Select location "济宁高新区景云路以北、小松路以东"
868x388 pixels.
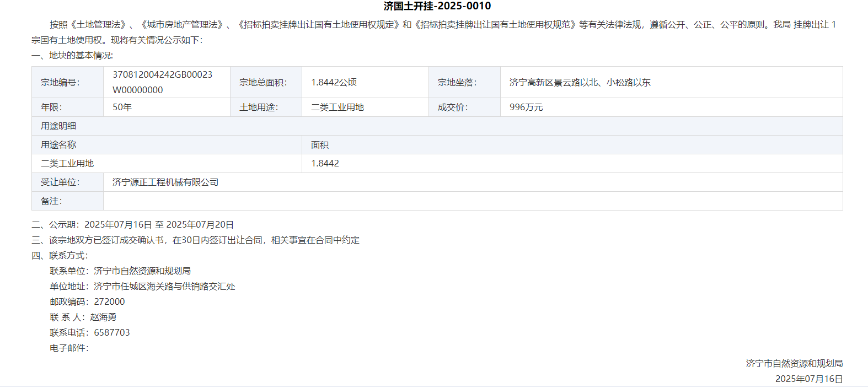pos(580,83)
